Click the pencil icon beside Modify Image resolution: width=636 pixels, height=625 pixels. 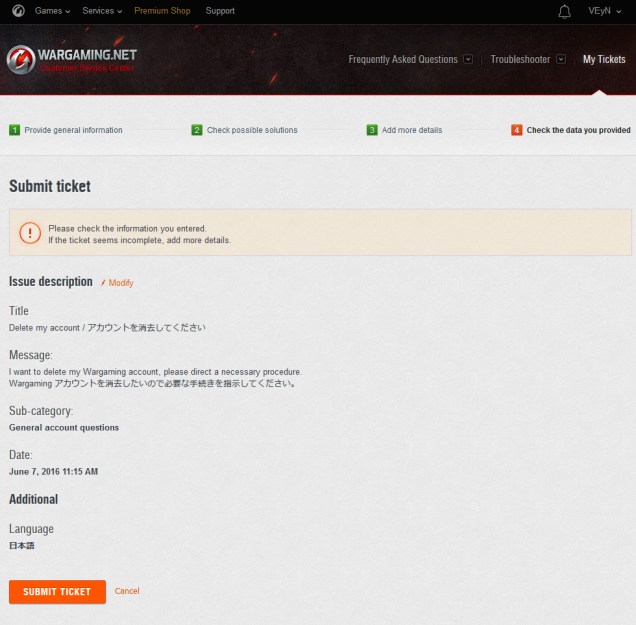click(x=103, y=283)
